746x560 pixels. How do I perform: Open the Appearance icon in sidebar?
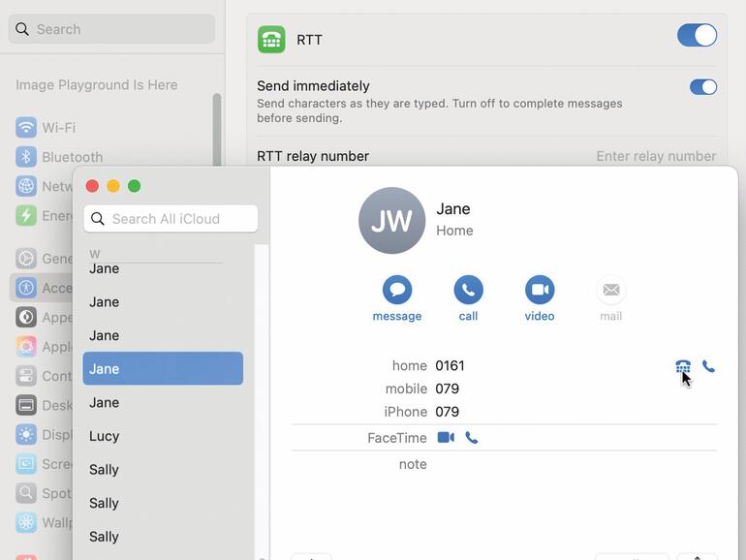click(x=26, y=318)
